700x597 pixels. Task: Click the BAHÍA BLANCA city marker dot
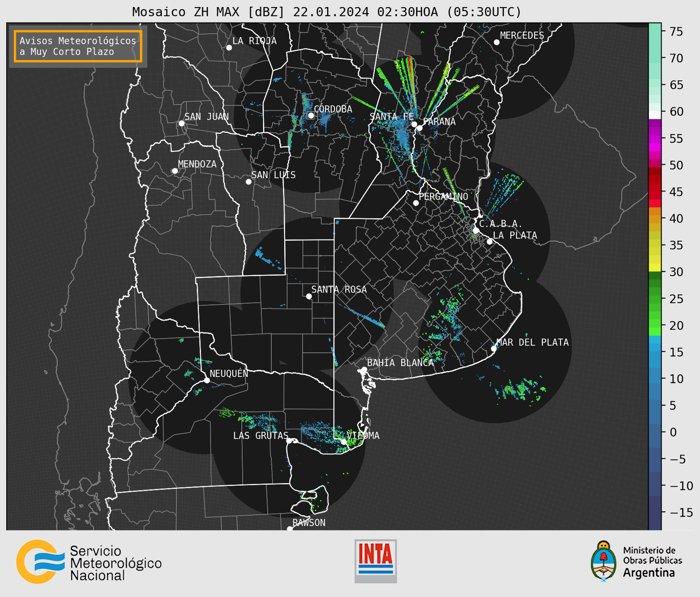364,369
